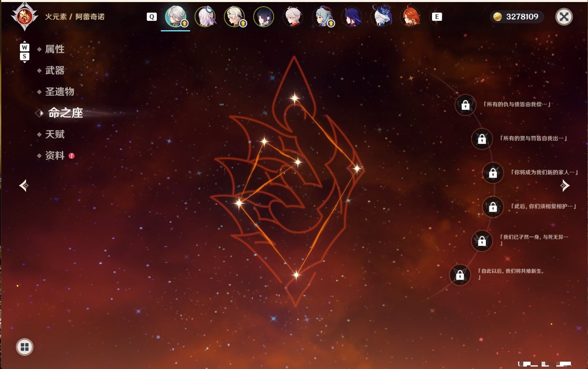Switch to the 武器 weapon tab
Screen dimensions: 588x369
[55, 71]
